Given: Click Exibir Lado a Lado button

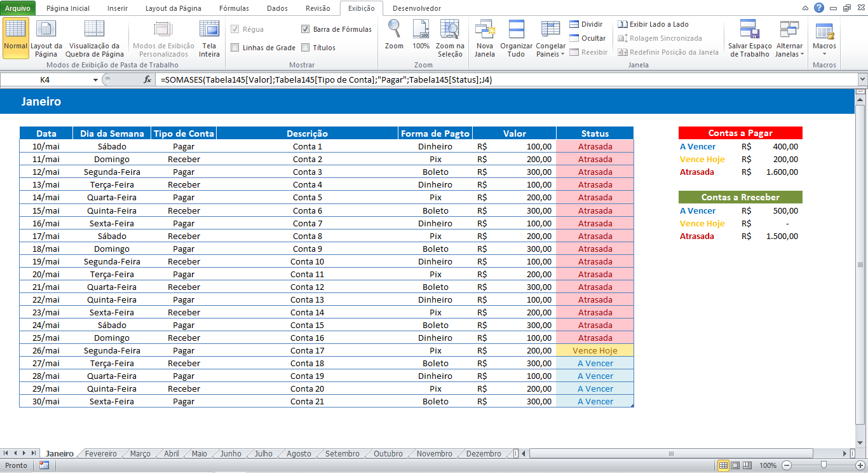Looking at the screenshot, I should pos(653,24).
